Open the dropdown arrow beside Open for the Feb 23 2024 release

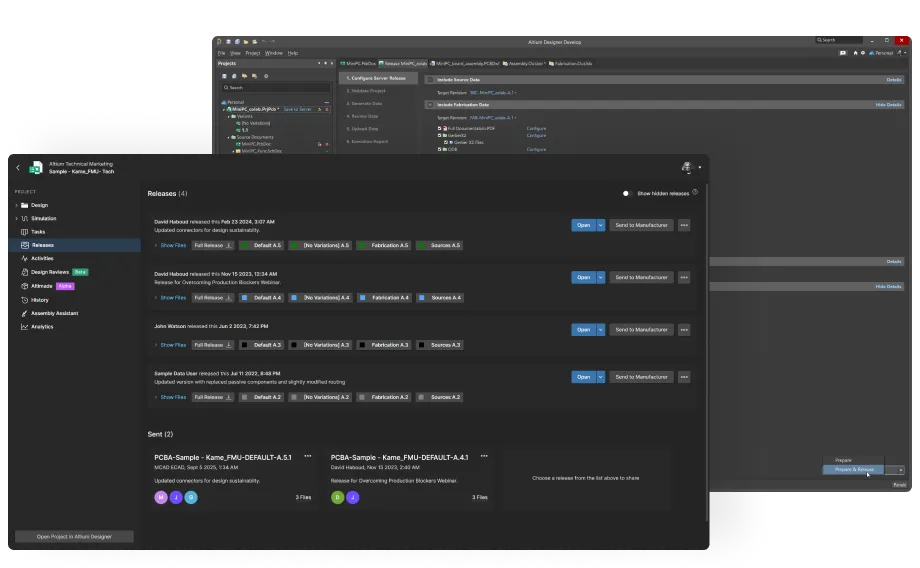click(x=600, y=225)
